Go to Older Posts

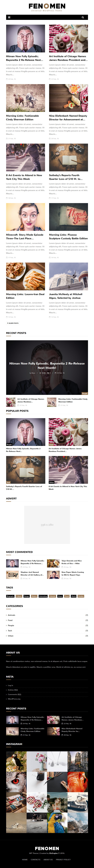tap(13, 323)
